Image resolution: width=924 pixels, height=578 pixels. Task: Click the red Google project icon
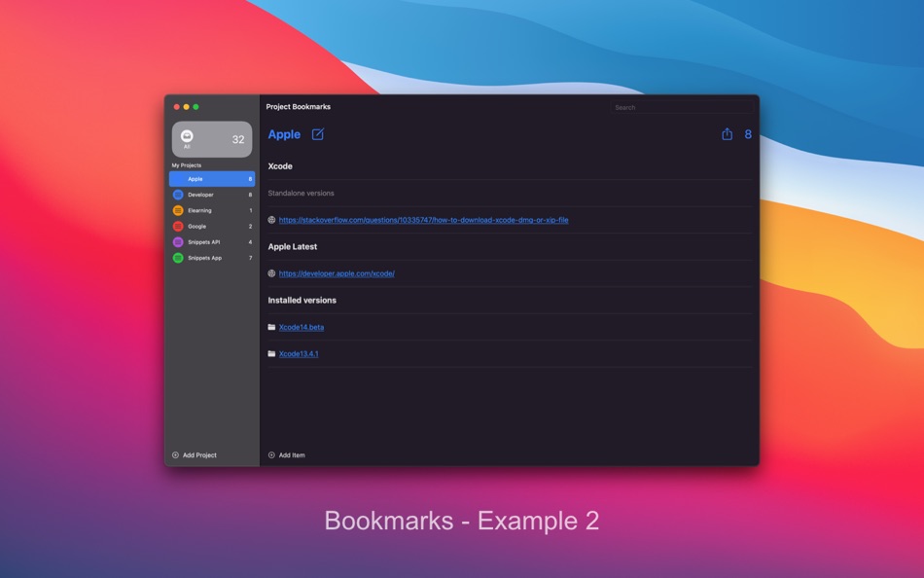178,227
